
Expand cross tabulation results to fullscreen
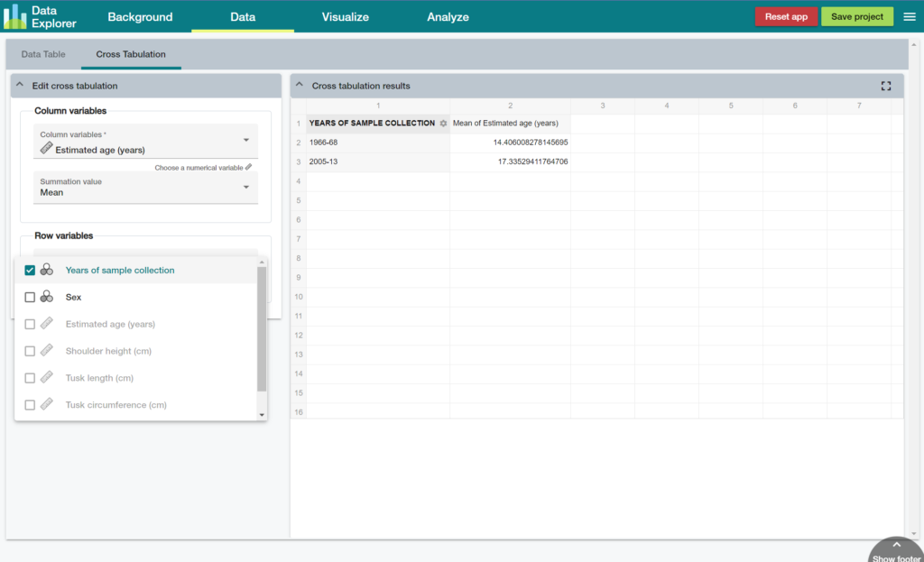pos(885,85)
